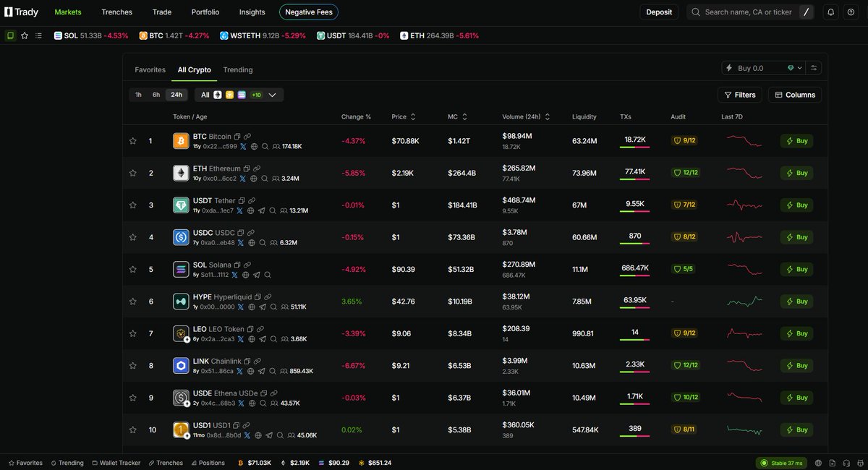Switch to the Favorites tab
The width and height of the screenshot is (868, 470).
pos(150,70)
